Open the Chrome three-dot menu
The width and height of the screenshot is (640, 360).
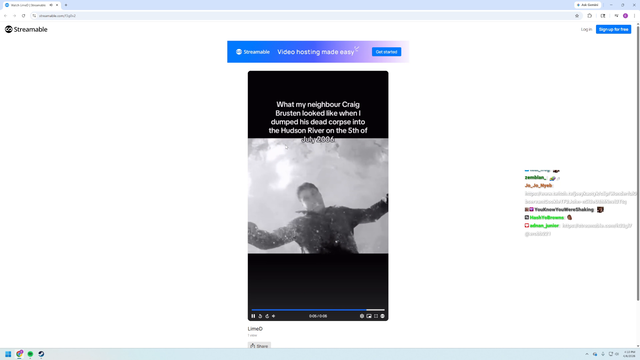tap(634, 16)
